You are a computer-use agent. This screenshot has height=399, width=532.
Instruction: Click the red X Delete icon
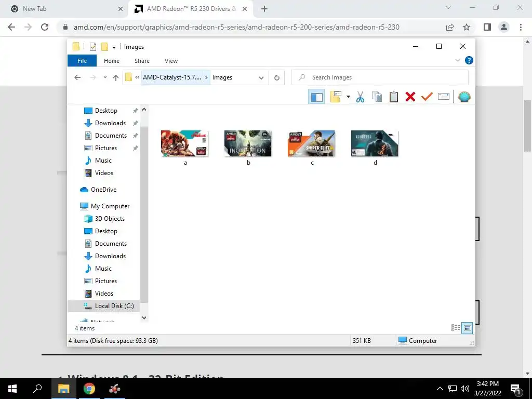click(410, 97)
